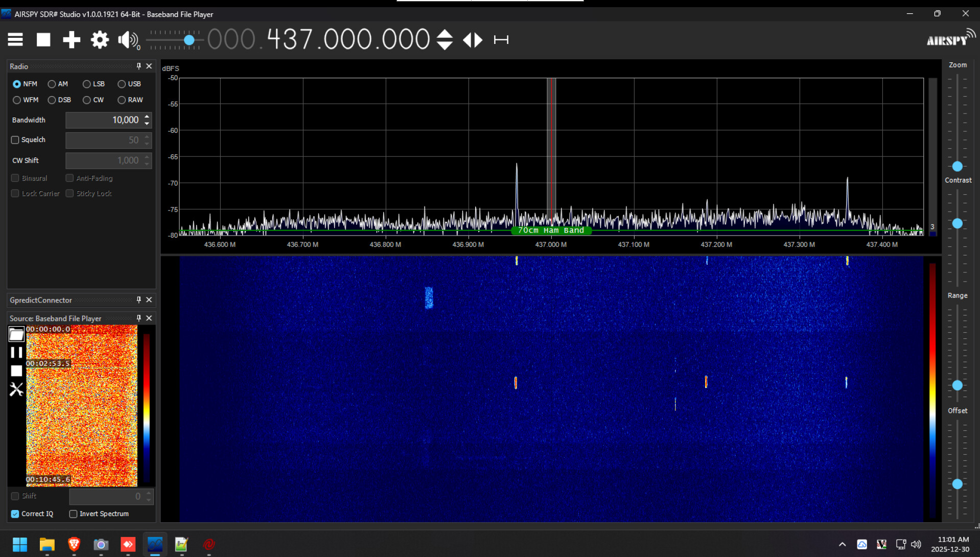Toggle the Invert Spectrum checkbox
Image resolution: width=980 pixels, height=557 pixels.
click(74, 514)
